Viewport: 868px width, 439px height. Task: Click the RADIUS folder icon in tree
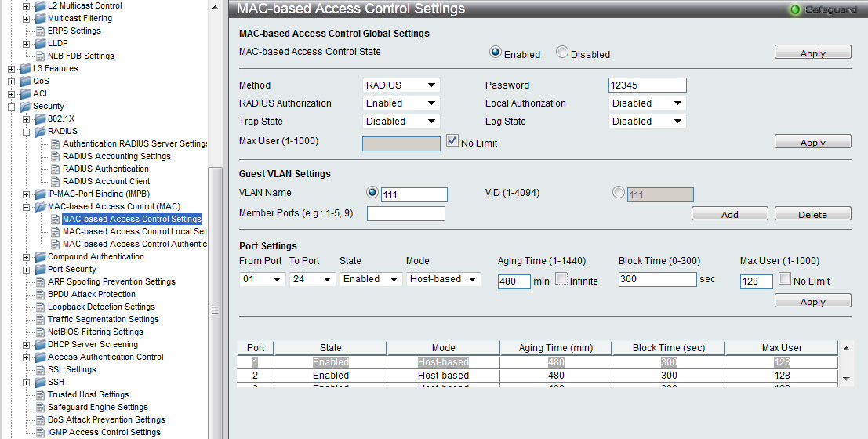pyautogui.click(x=40, y=131)
